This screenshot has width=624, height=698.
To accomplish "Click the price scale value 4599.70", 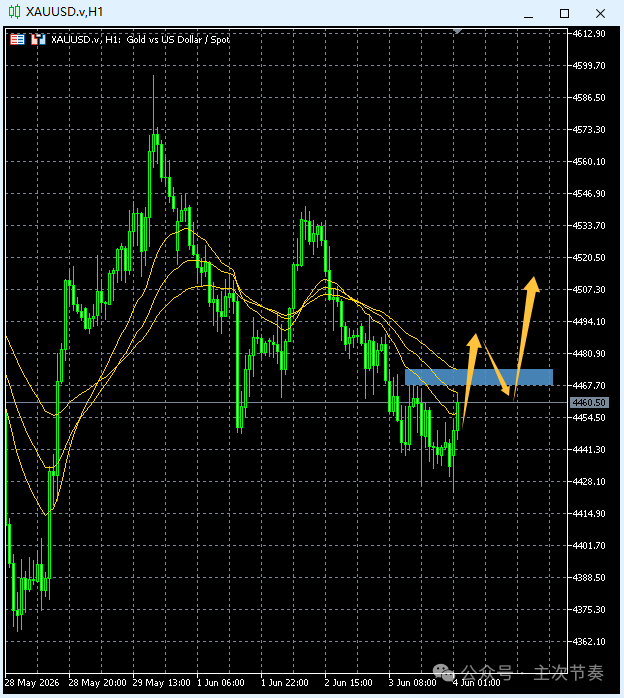I will click(589, 66).
